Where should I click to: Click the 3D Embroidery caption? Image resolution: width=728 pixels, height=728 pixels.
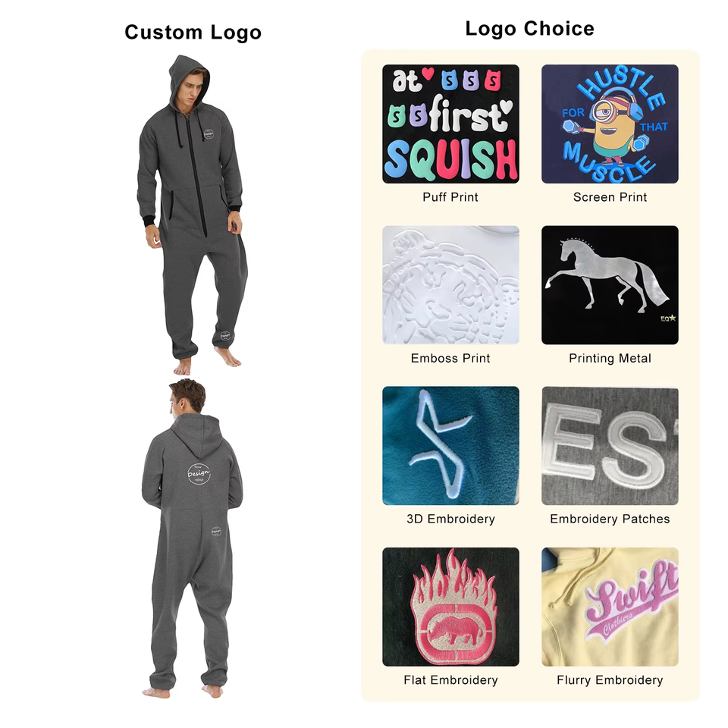coord(450,519)
